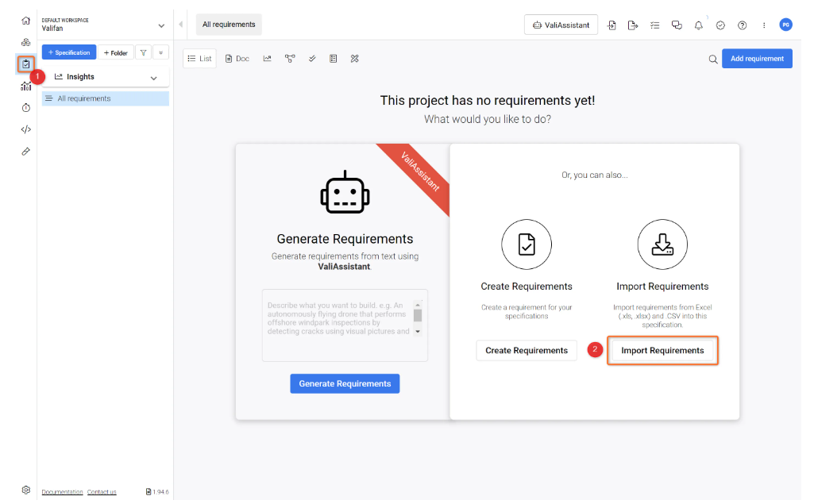Select All requirements in the tree
This screenshot has height=504, width=814.
coord(106,98)
